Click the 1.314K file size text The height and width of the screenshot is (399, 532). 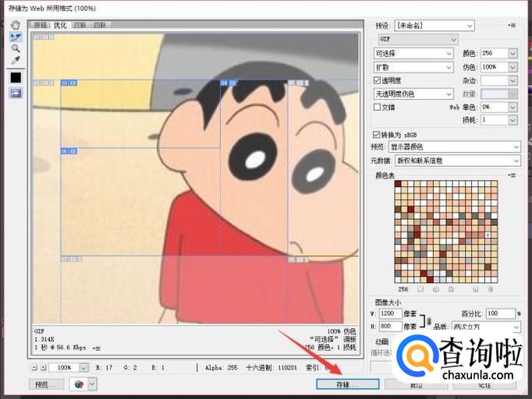pyautogui.click(x=44, y=339)
